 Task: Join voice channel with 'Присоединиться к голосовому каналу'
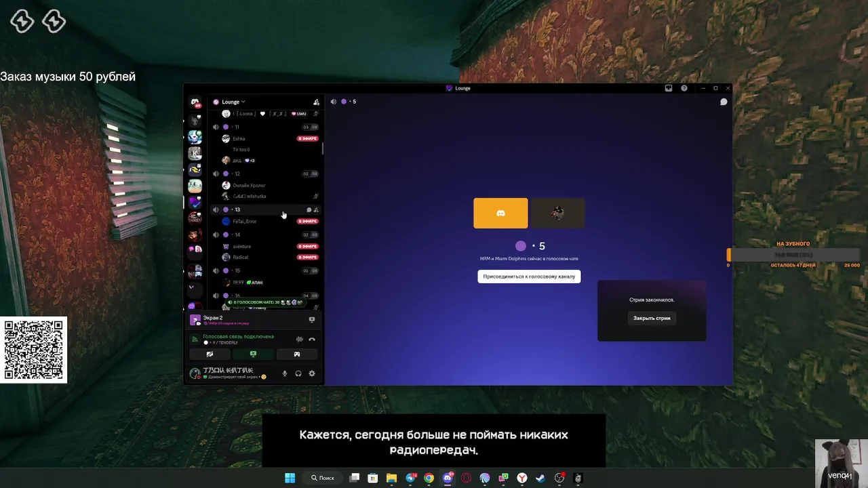tap(529, 277)
